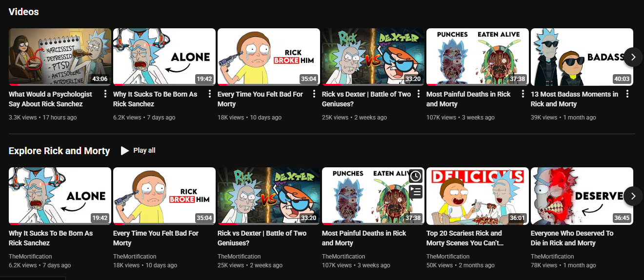The height and width of the screenshot is (280, 644).
Task: Click the 36:01 duration badge
Action: [x=517, y=218]
